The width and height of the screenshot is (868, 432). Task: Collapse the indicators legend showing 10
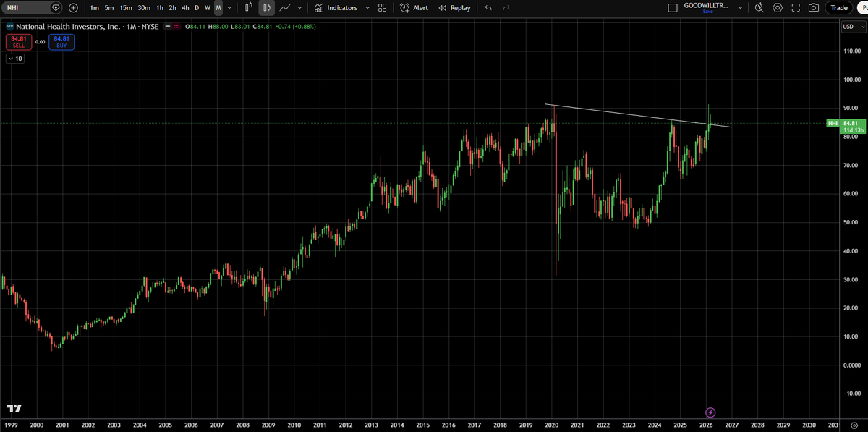coord(14,59)
